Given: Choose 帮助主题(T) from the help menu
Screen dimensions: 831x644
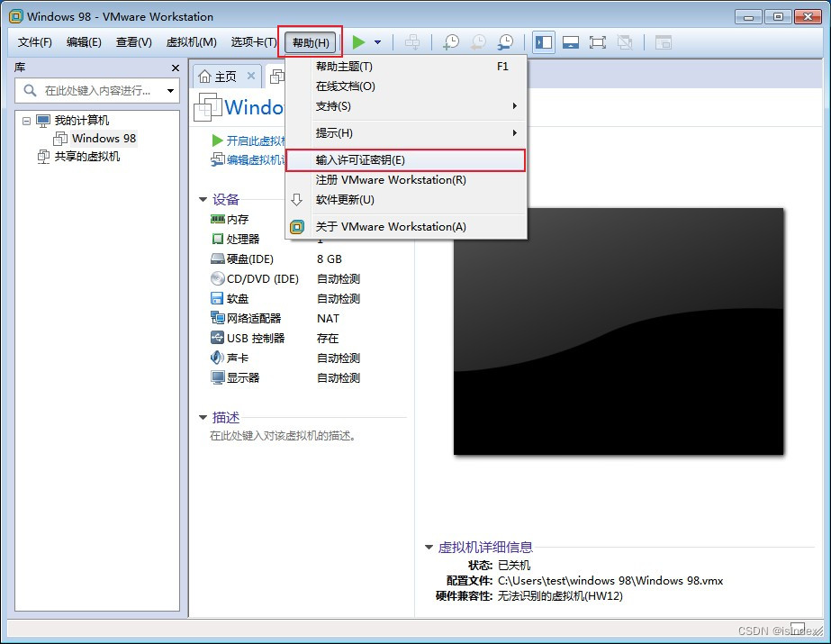Looking at the screenshot, I should pyautogui.click(x=406, y=67).
